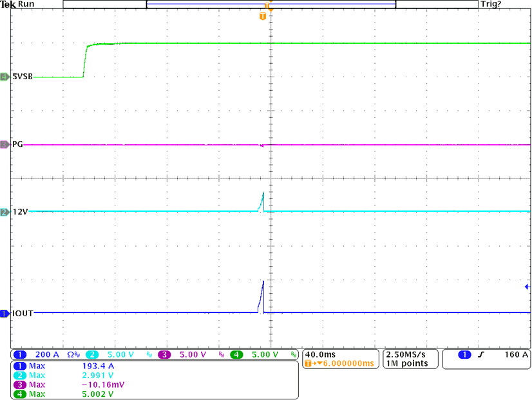Click the channel 1 ohm bandwidth icon

coord(73,354)
